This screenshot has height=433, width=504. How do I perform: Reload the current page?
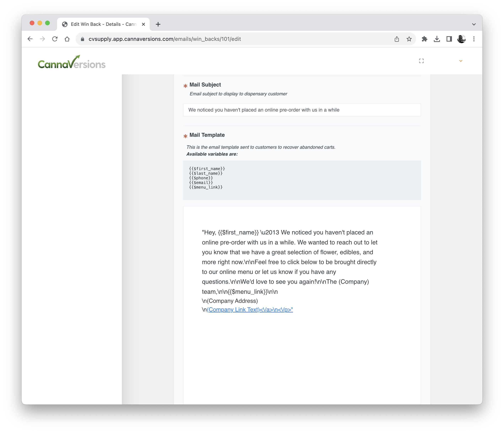tap(55, 39)
